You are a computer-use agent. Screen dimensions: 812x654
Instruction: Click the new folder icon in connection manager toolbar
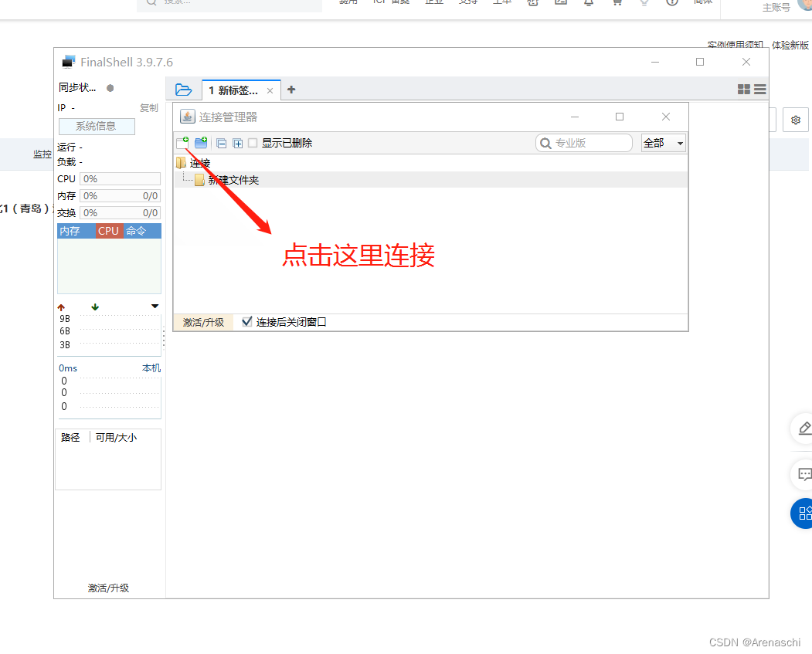201,142
